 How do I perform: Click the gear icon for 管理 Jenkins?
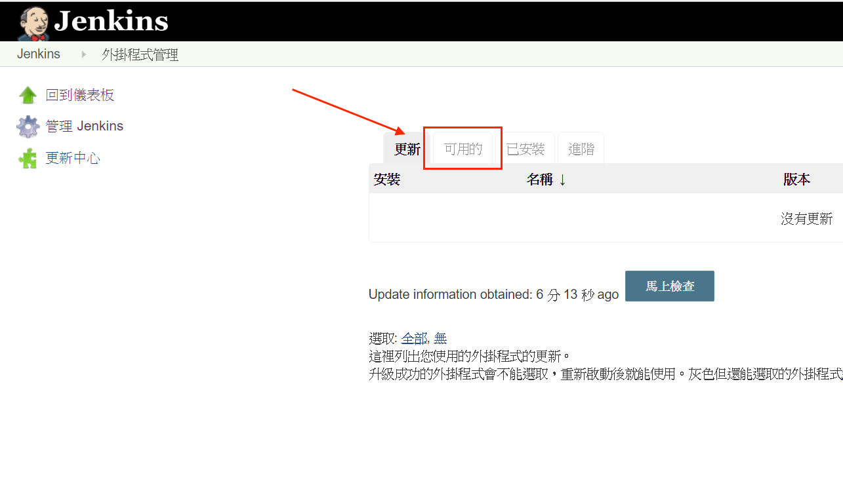28,126
